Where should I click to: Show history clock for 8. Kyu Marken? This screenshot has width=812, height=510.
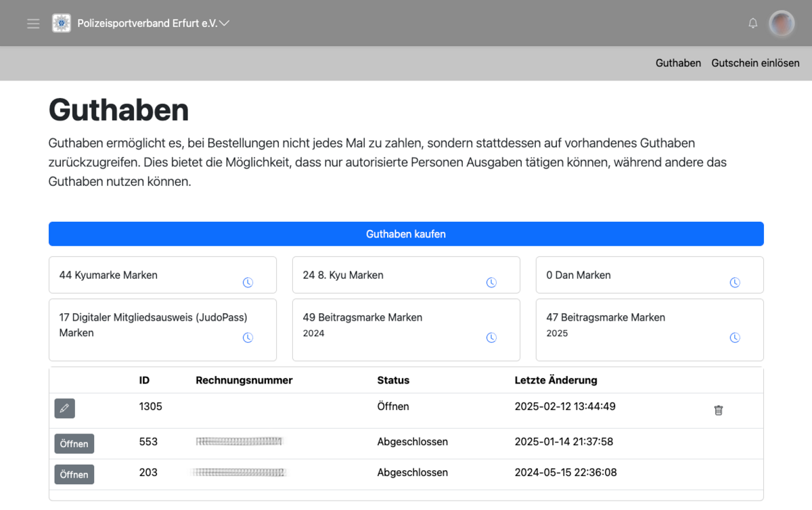tap(491, 283)
